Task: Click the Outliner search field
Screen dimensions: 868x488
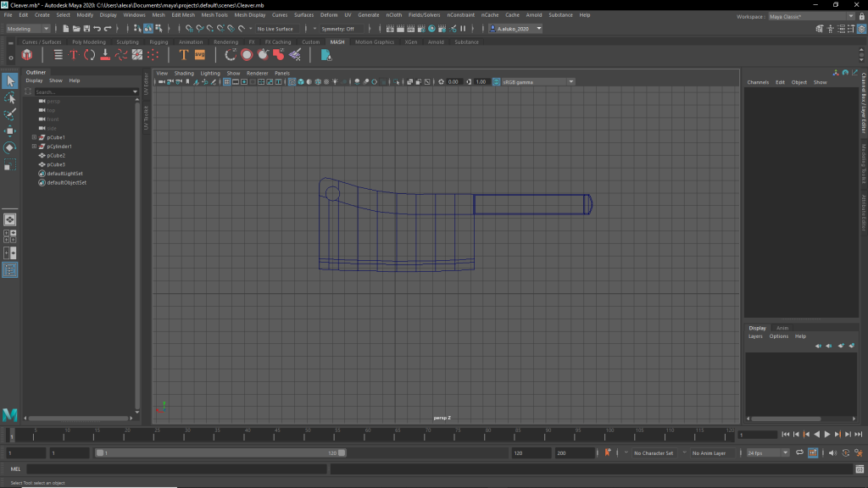Action: click(x=82, y=91)
